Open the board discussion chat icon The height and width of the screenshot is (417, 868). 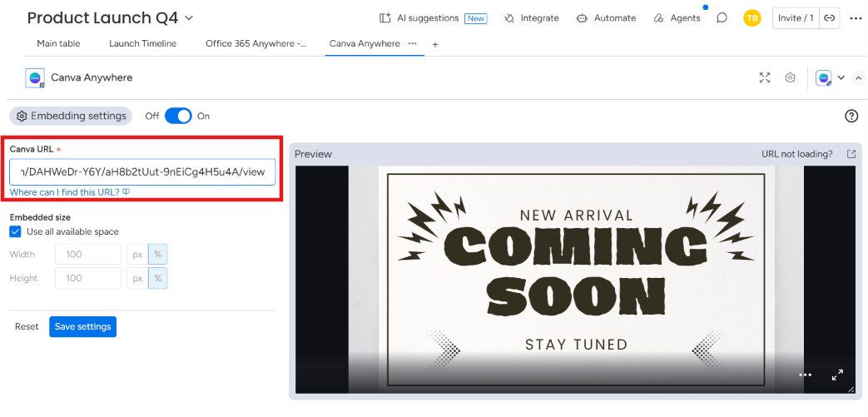pyautogui.click(x=722, y=18)
